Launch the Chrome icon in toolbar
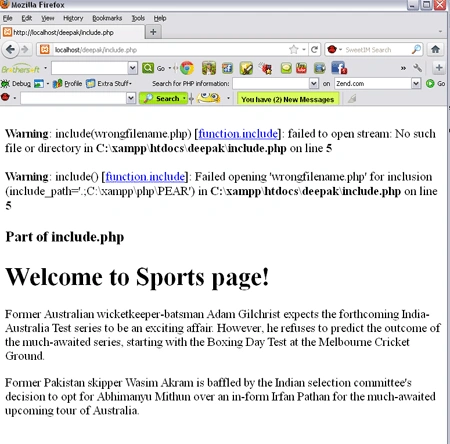450x444 pixels. pos(187,68)
